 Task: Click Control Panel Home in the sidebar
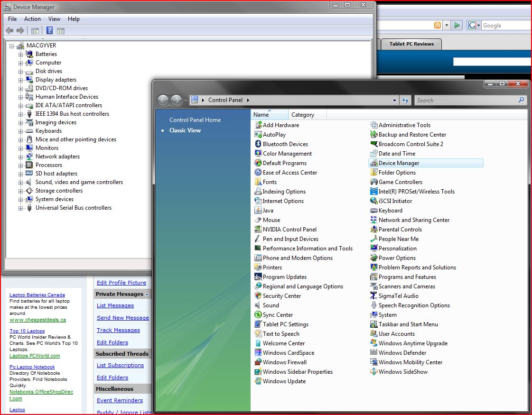click(x=195, y=120)
